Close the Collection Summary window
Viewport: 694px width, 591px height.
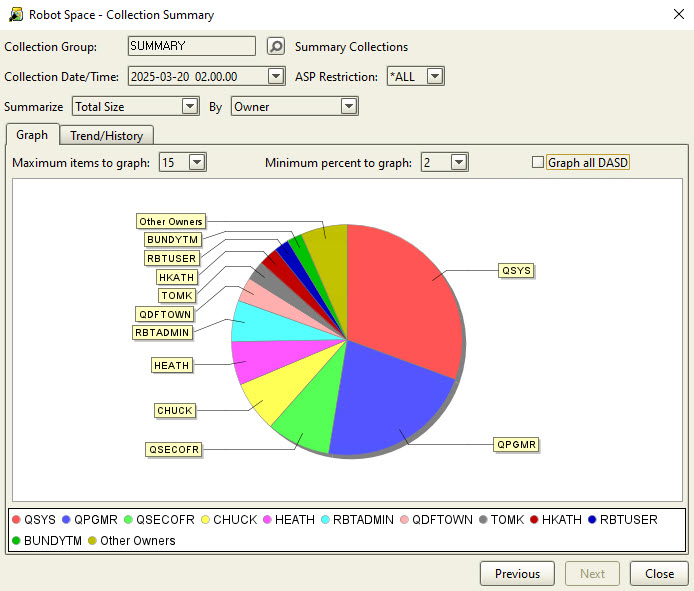coord(679,14)
